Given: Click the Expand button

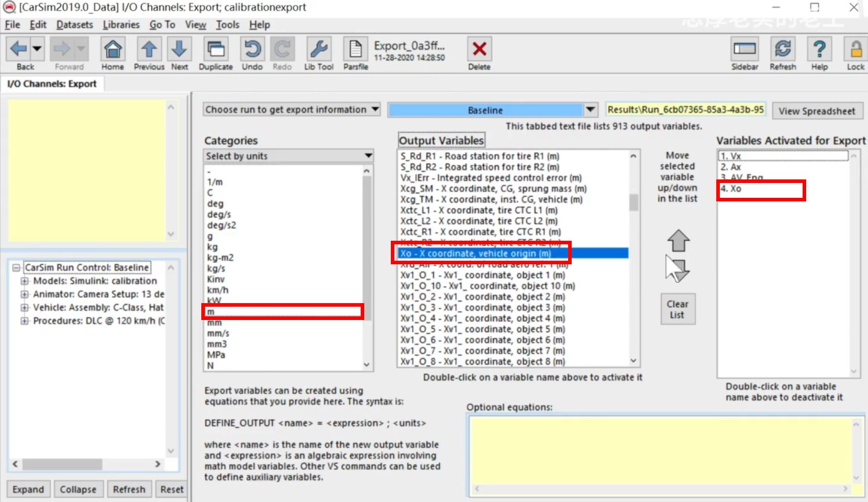Looking at the screenshot, I should [x=29, y=489].
